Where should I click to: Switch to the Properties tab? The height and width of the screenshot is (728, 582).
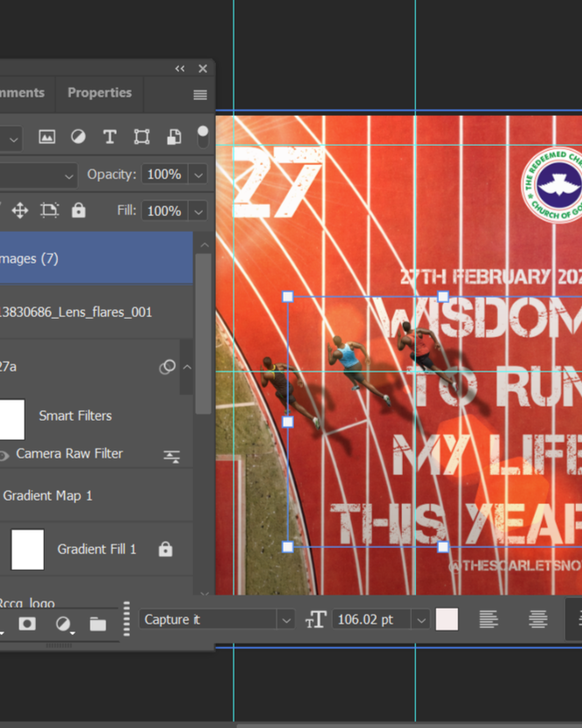point(99,93)
